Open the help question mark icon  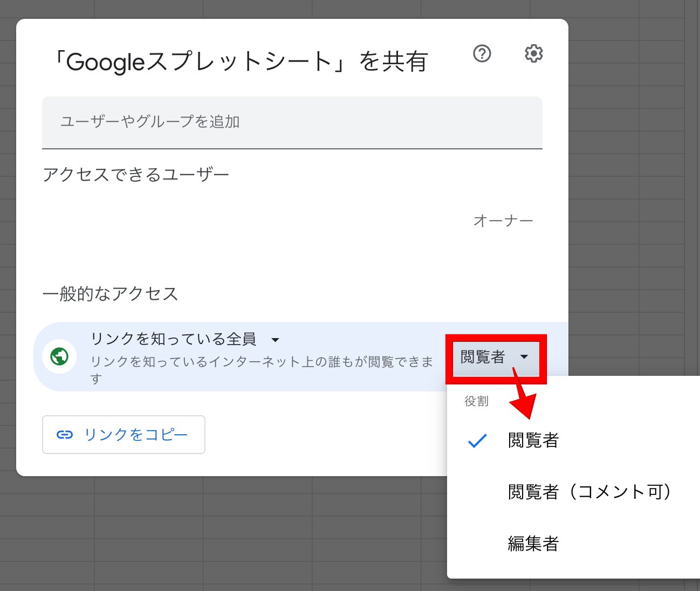tap(482, 53)
